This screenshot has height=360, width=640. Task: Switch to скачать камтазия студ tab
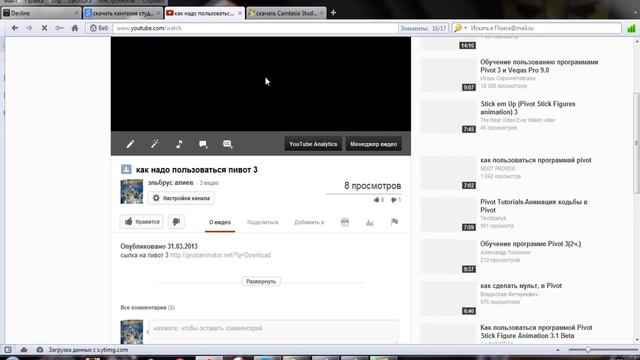pyautogui.click(x=122, y=13)
